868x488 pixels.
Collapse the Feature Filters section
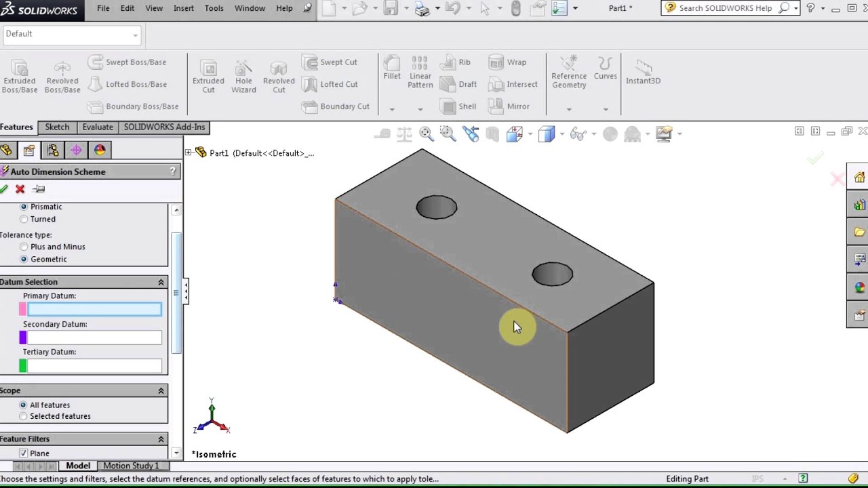[161, 439]
